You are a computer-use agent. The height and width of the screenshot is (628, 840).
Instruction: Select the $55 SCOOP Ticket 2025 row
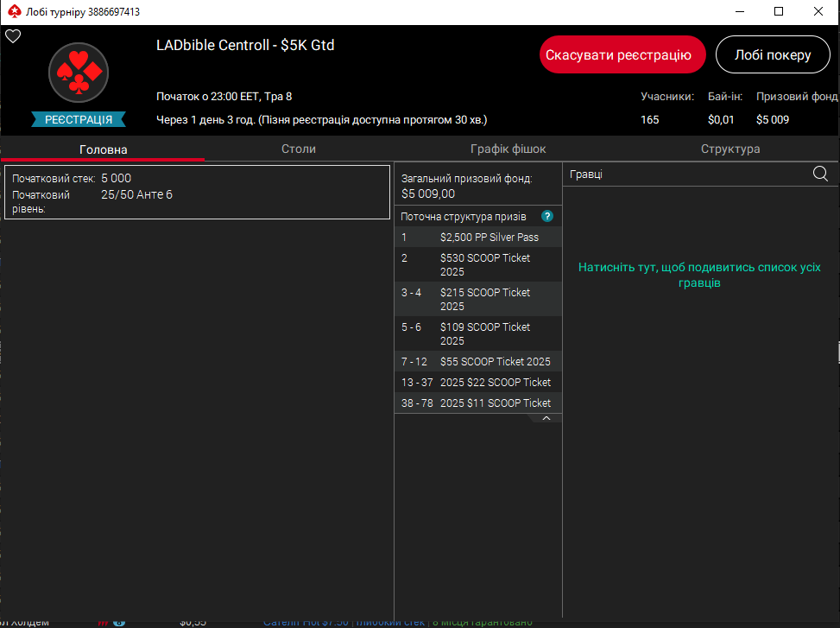click(x=478, y=362)
